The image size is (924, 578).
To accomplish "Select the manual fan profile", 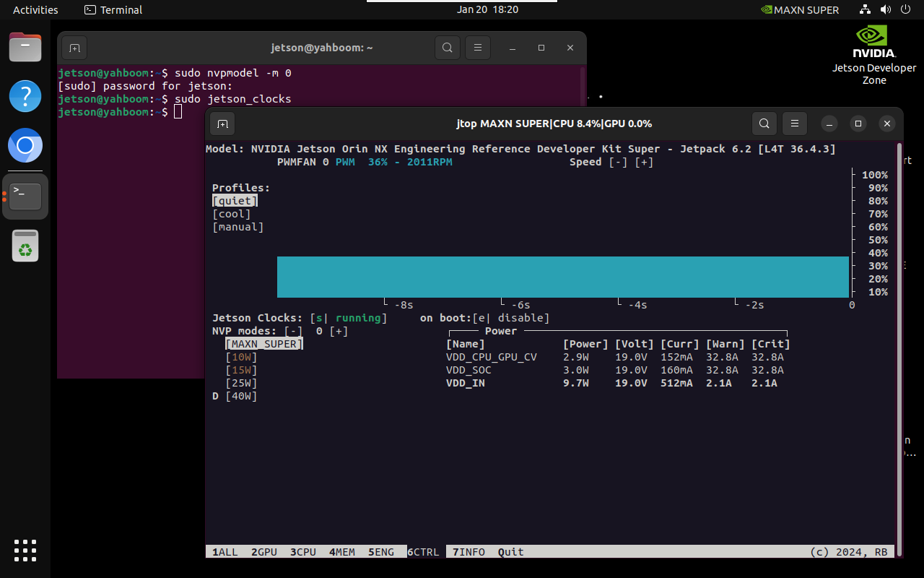I will pos(238,227).
